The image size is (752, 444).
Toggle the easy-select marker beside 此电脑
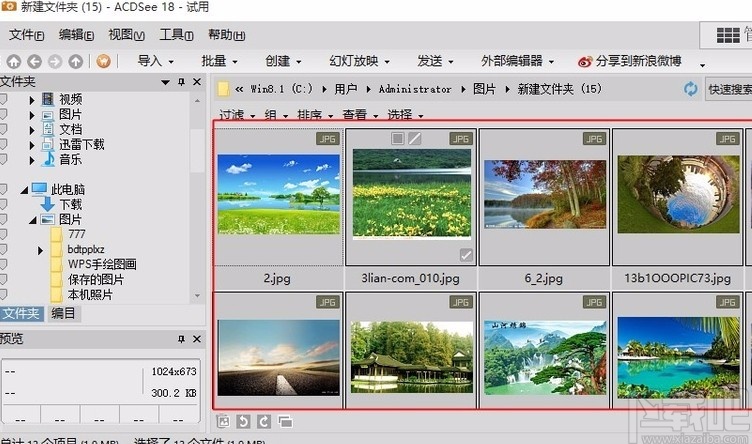point(3,189)
